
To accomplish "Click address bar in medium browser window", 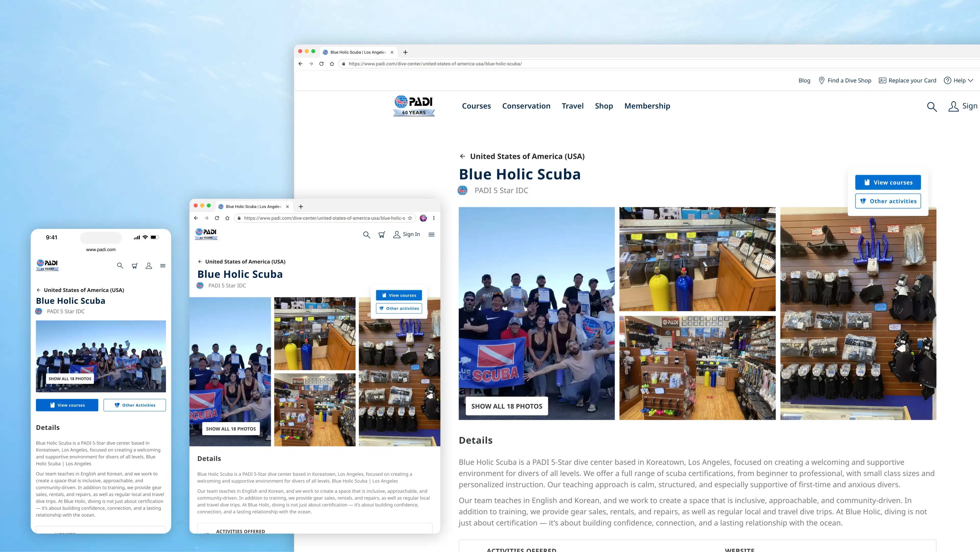I will (325, 218).
